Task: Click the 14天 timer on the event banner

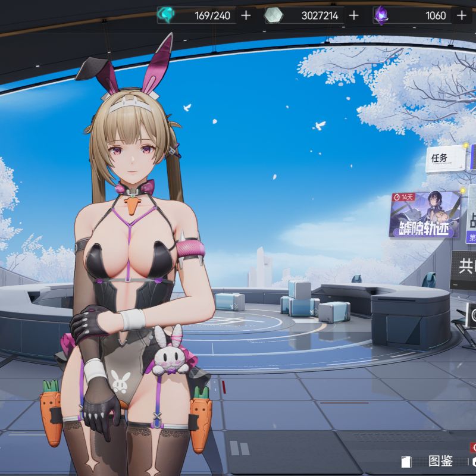Action: coord(403,198)
